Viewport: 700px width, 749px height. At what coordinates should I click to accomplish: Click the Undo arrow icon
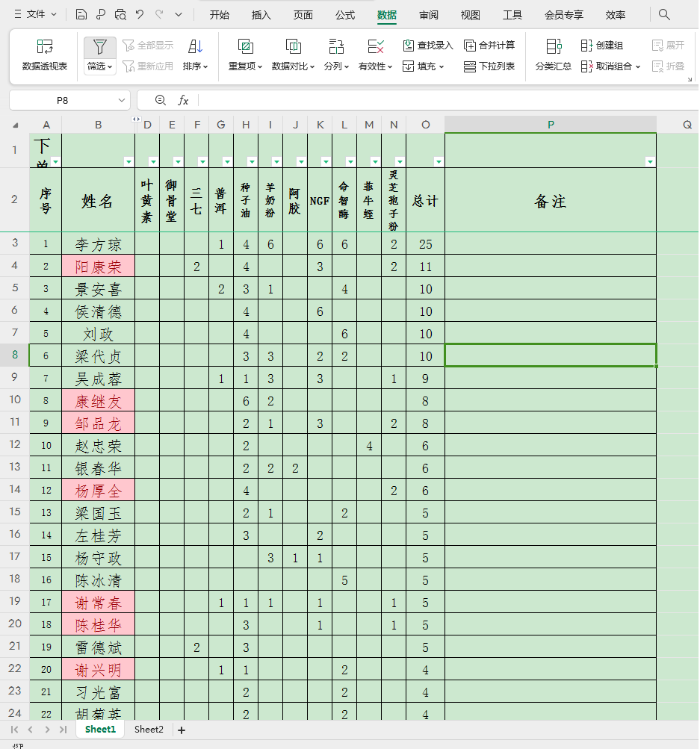pos(140,14)
